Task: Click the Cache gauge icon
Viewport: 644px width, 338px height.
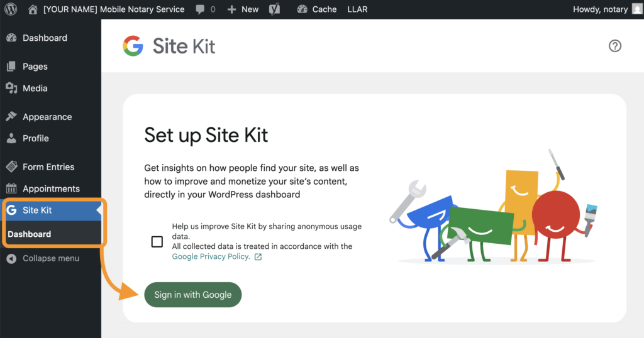Action: pyautogui.click(x=303, y=9)
